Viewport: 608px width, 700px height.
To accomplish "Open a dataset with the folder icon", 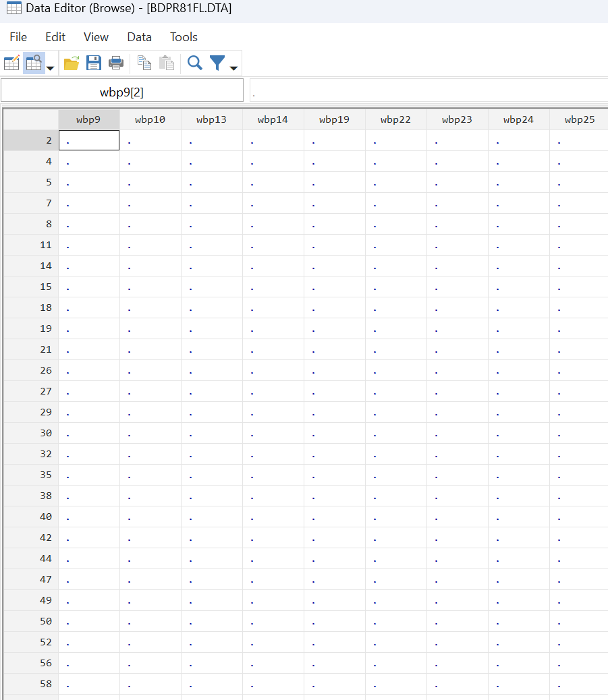I will coord(72,63).
